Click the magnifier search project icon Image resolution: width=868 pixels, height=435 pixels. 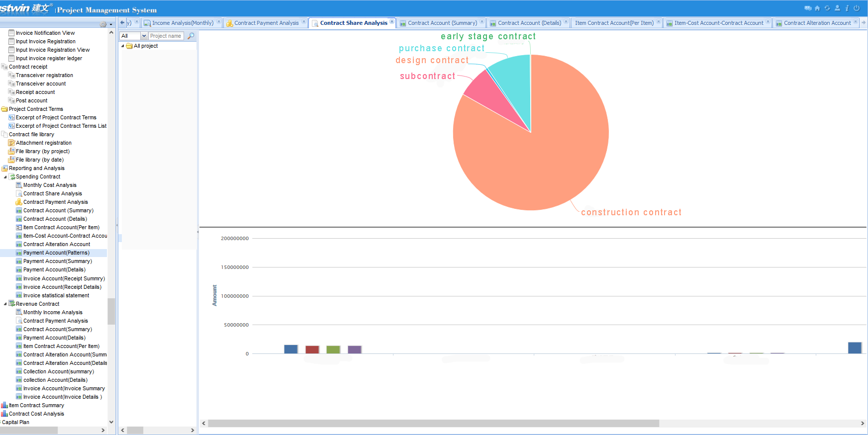coord(191,36)
